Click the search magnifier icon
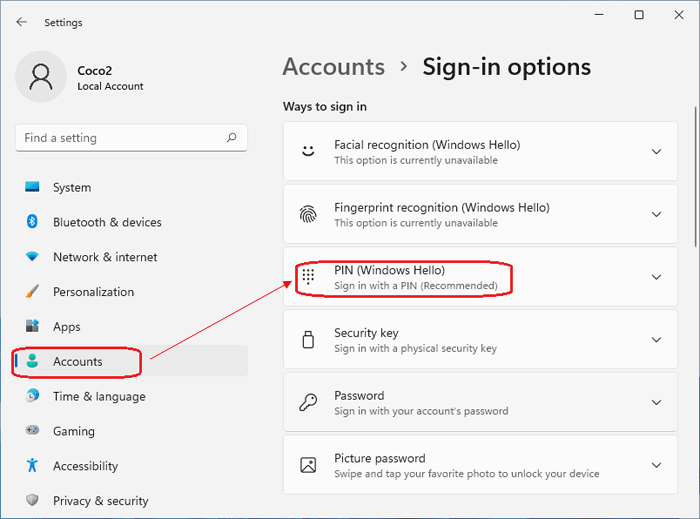The height and width of the screenshot is (519, 700). coord(231,137)
